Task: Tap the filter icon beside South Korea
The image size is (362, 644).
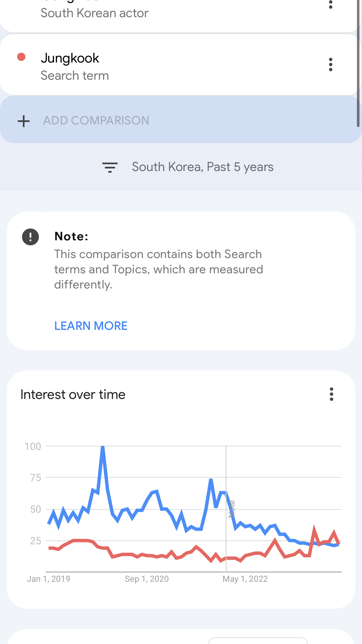Action: coord(110,167)
